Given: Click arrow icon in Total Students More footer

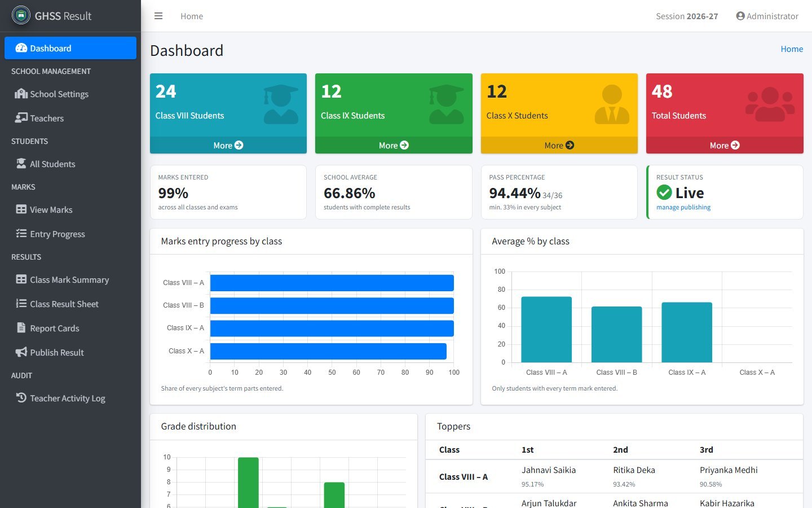Looking at the screenshot, I should (735, 145).
